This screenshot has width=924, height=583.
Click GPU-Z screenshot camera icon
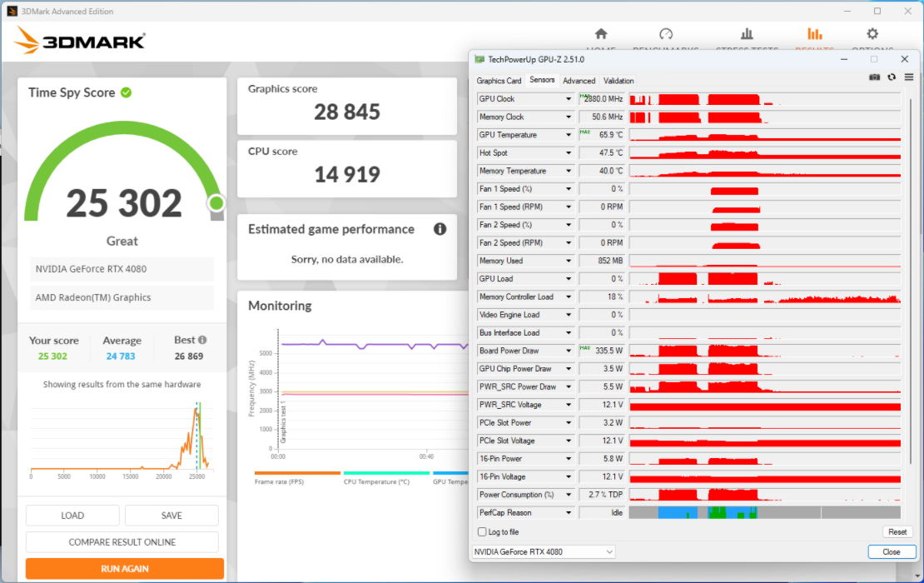pos(874,77)
